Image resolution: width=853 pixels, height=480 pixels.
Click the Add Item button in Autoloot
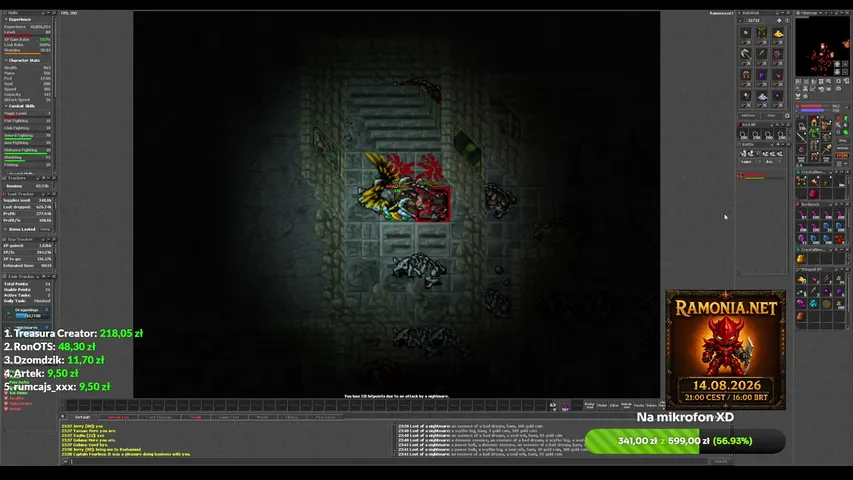click(748, 115)
